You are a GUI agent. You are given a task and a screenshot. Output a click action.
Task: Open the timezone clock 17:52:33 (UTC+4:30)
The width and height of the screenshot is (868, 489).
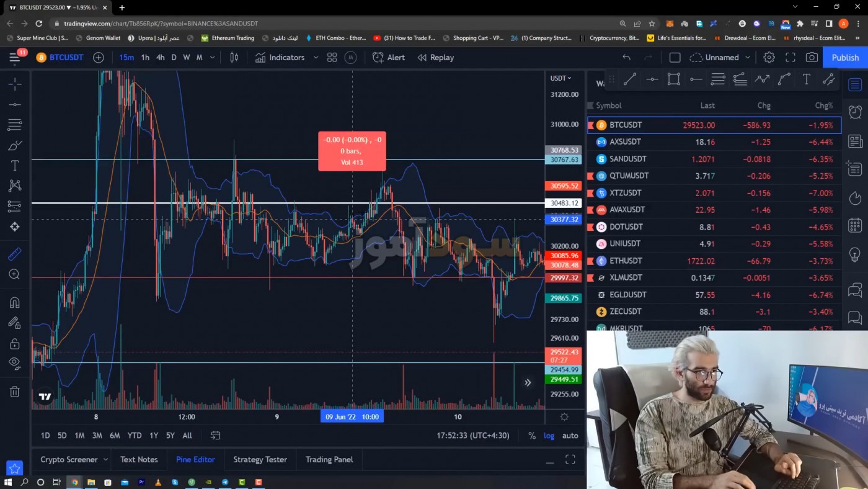[472, 436]
